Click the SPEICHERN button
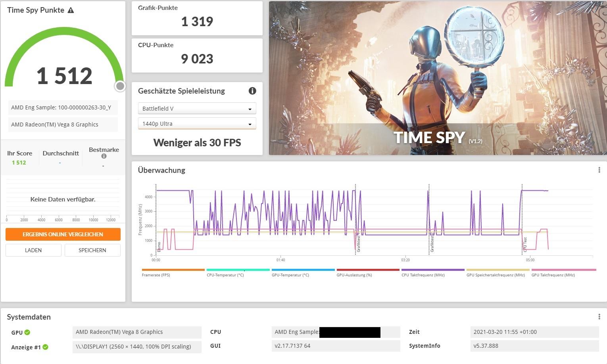 point(92,250)
